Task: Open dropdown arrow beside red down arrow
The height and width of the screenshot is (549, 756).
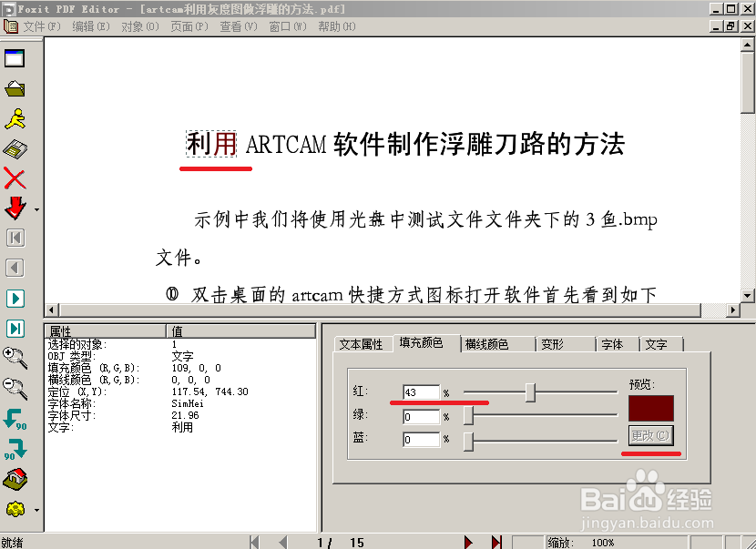Action: coord(36,209)
